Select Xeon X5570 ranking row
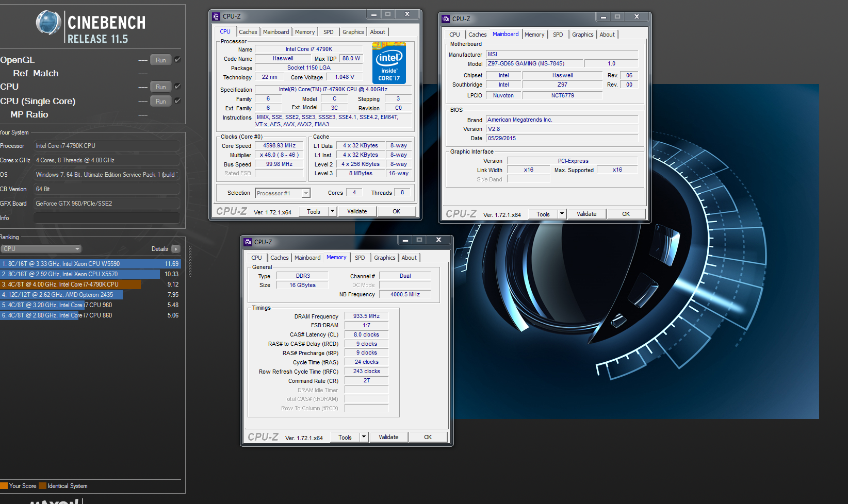848x504 pixels. click(x=90, y=274)
